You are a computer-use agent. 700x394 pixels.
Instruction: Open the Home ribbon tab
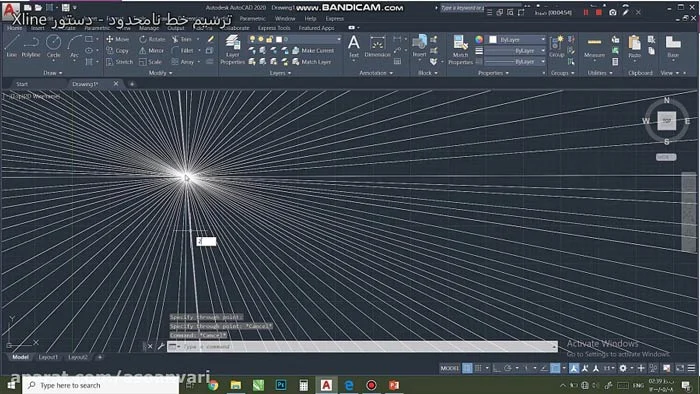coord(14,28)
